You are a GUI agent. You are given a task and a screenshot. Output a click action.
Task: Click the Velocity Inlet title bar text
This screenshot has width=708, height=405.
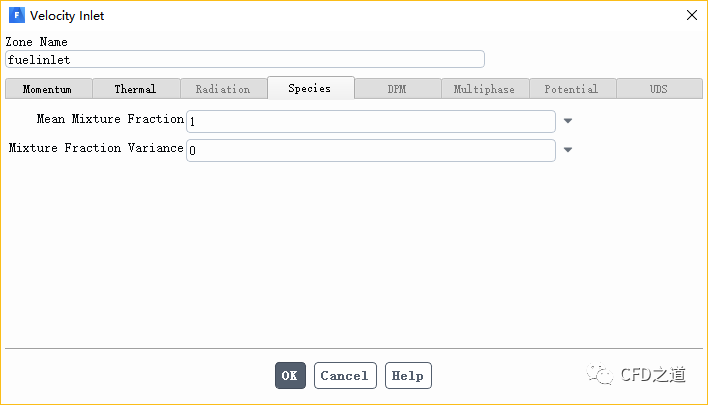67,15
